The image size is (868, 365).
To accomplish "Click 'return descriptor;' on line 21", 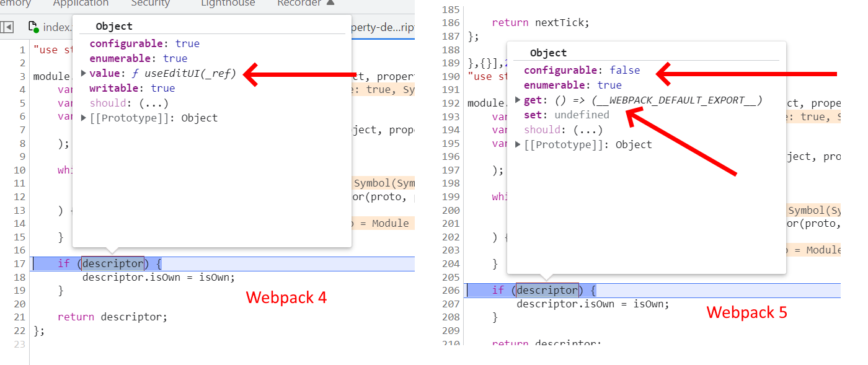I will coord(112,317).
